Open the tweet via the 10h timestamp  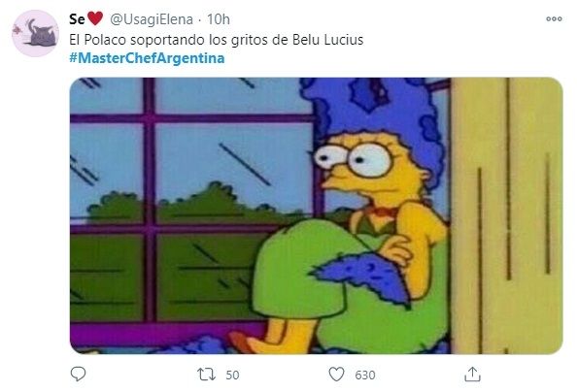coord(219,19)
